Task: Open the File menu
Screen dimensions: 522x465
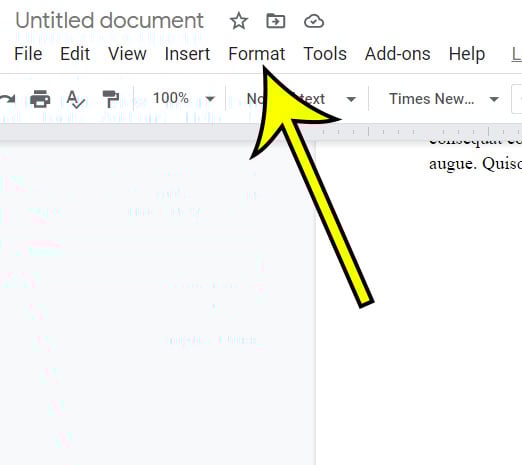Action: click(x=28, y=54)
